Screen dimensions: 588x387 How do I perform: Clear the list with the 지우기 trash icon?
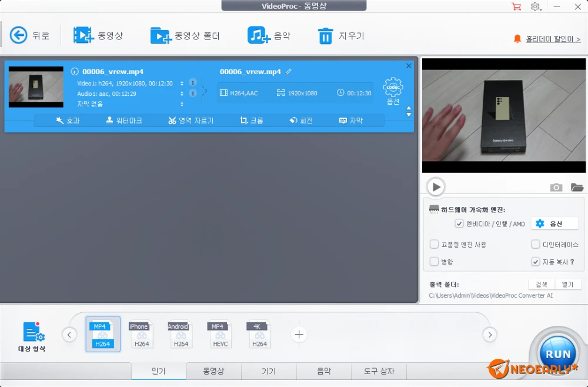(325, 36)
